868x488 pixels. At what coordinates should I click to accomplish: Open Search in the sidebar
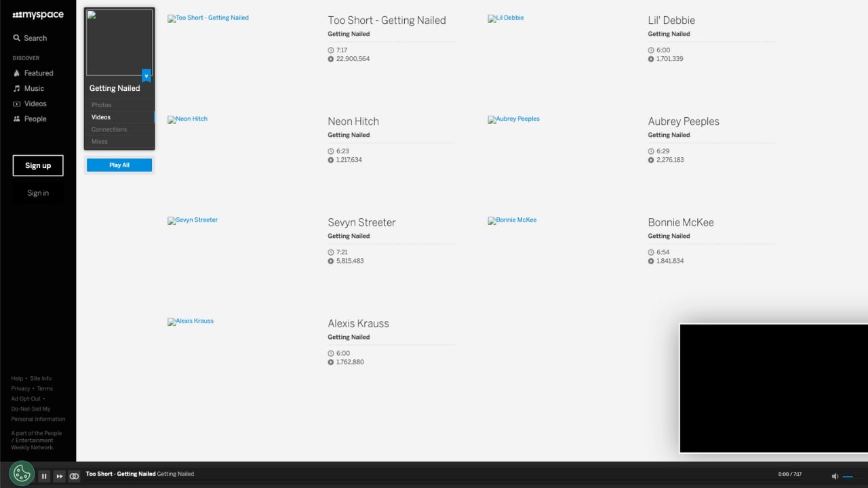coord(30,38)
